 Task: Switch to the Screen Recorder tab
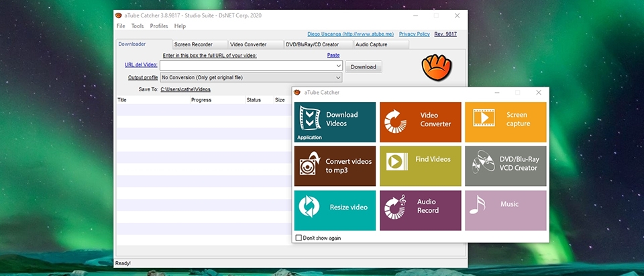[x=193, y=44]
